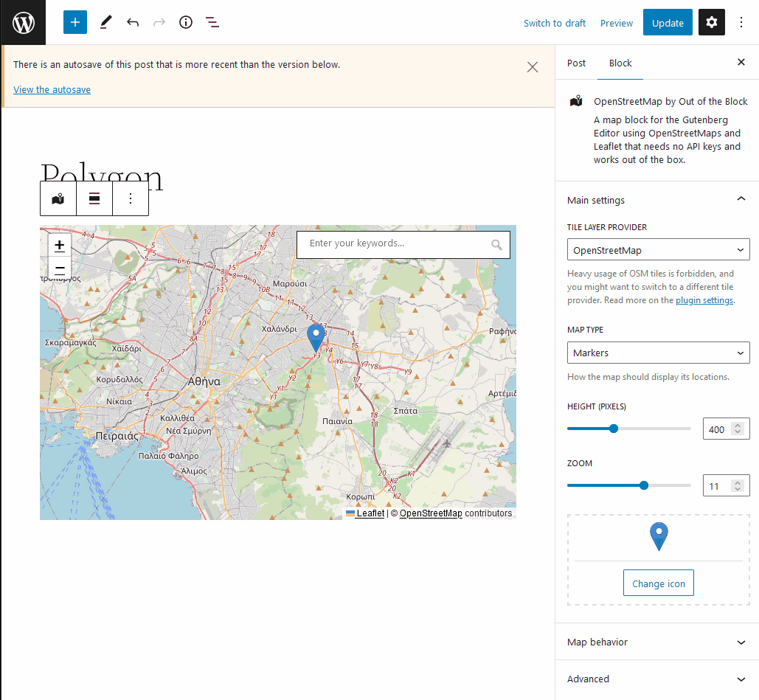Expand the Advanced panel
Viewport: 759px width, 700px height.
coord(657,679)
